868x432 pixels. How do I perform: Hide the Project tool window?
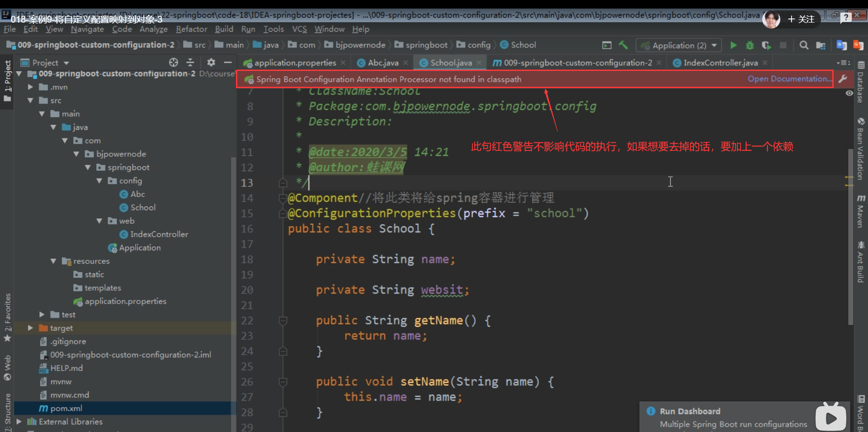click(x=228, y=62)
